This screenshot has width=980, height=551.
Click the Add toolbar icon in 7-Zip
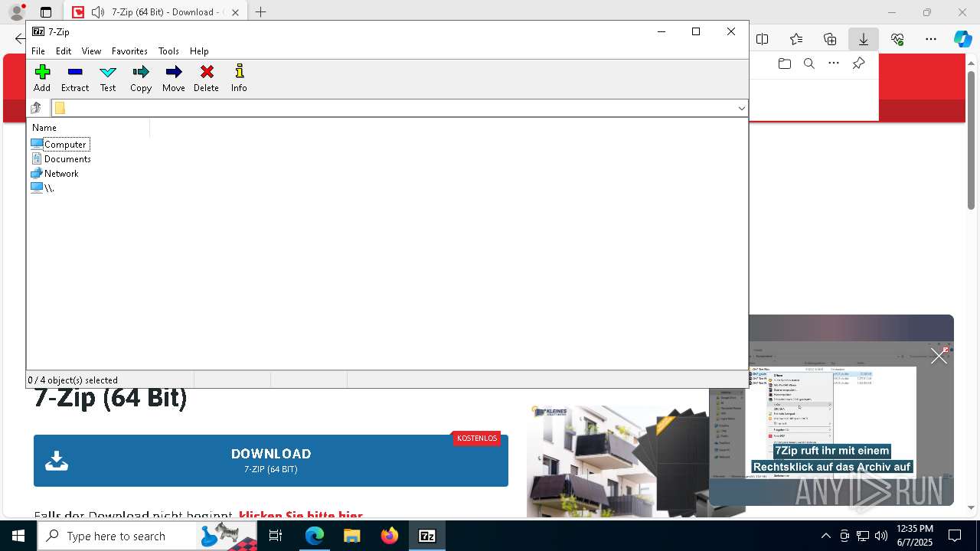tap(42, 78)
